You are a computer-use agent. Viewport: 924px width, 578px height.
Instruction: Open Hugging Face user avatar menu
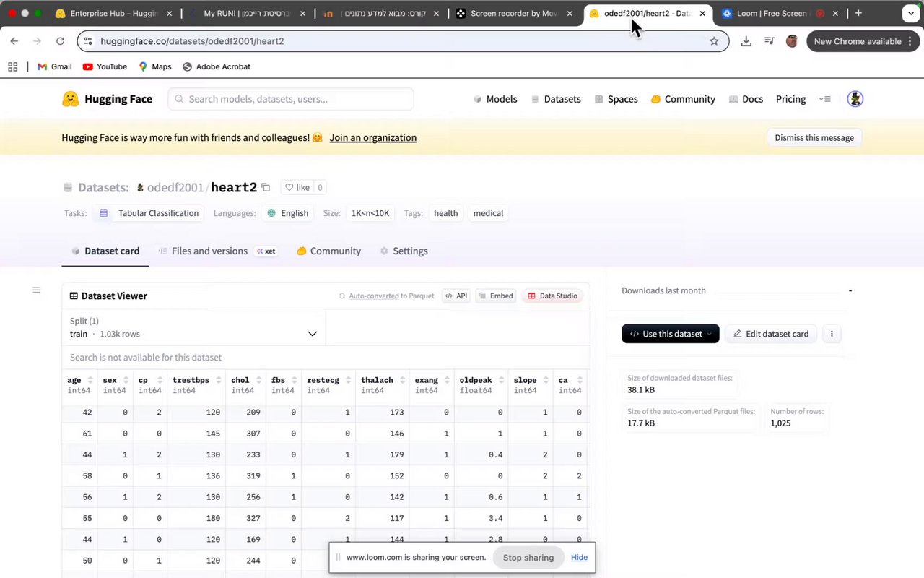click(x=855, y=99)
